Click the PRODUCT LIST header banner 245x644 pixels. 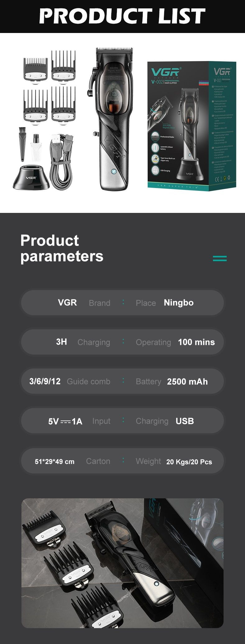tap(122, 16)
